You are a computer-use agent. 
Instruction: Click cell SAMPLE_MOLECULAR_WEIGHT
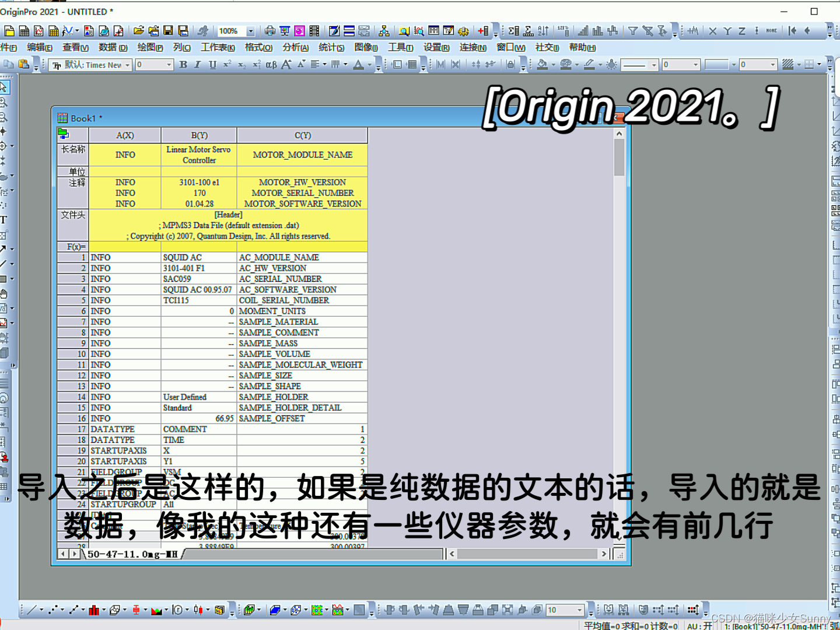[302, 365]
